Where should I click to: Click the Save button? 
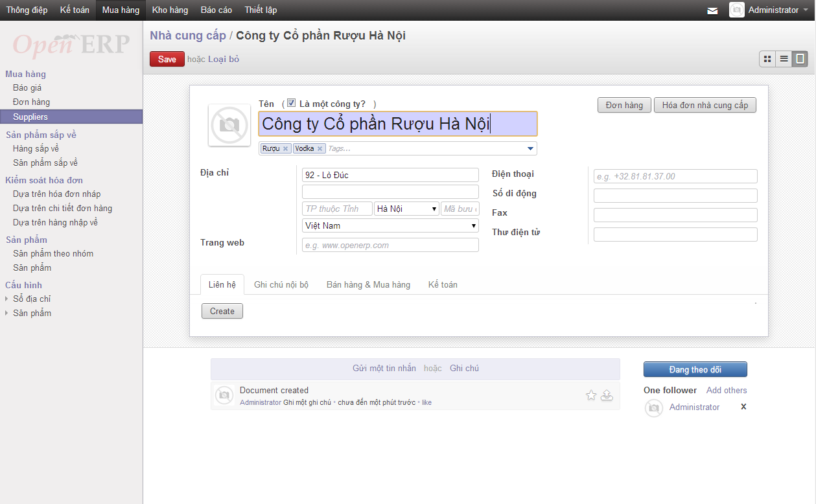click(167, 59)
